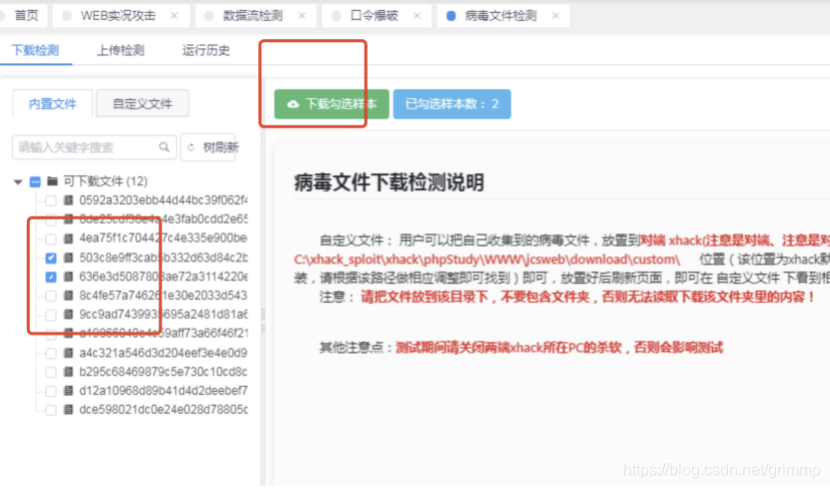Viewport: 830px width, 488px height.
Task: Click file icon of 8c4fe57a7462 row
Action: pos(68,295)
